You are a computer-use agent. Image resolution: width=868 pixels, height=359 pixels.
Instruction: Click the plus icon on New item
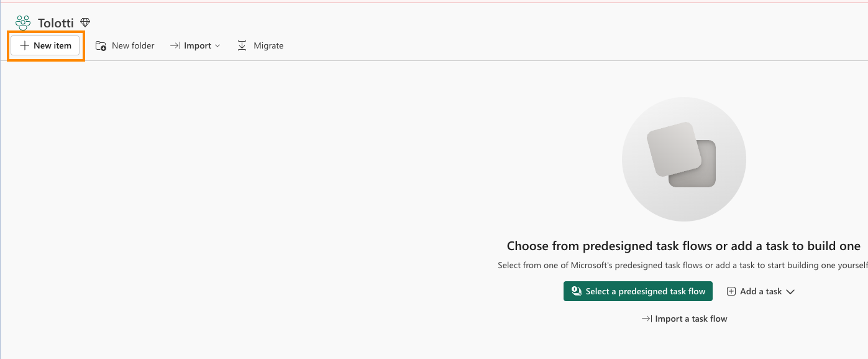pyautogui.click(x=25, y=45)
